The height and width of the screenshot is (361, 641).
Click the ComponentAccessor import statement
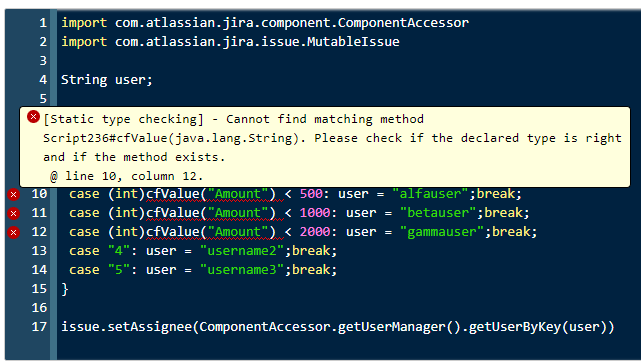click(265, 23)
